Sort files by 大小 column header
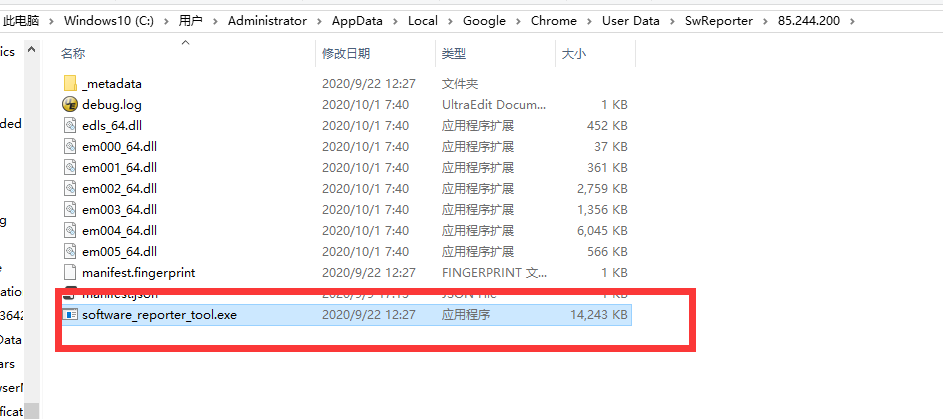 click(x=573, y=54)
